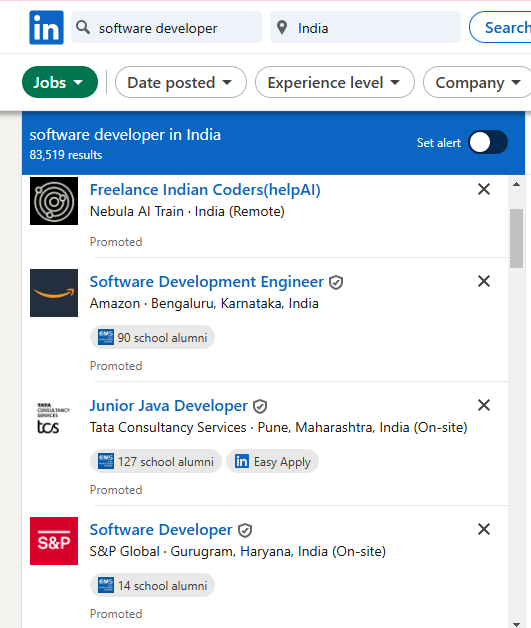Open Junior Java Developer job listing
This screenshot has height=628, width=531.
click(x=169, y=406)
